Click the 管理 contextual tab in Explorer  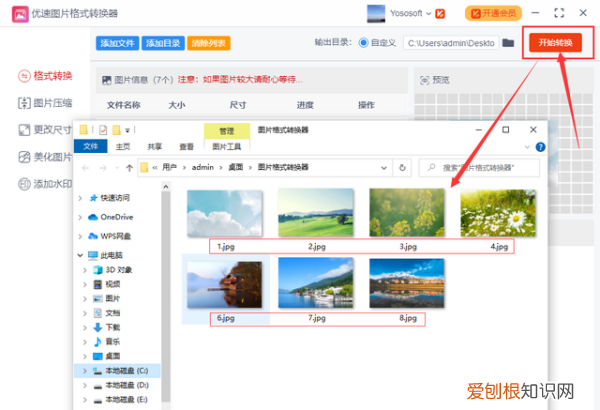[x=227, y=131]
